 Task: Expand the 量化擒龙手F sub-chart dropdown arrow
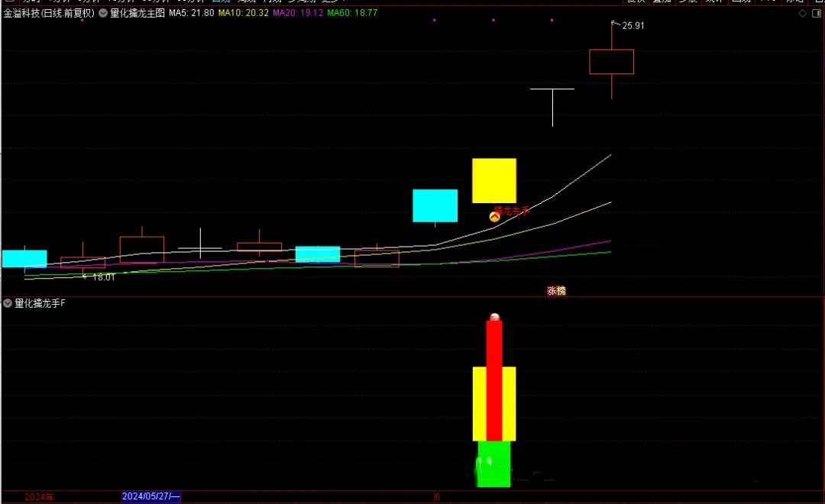[8, 303]
